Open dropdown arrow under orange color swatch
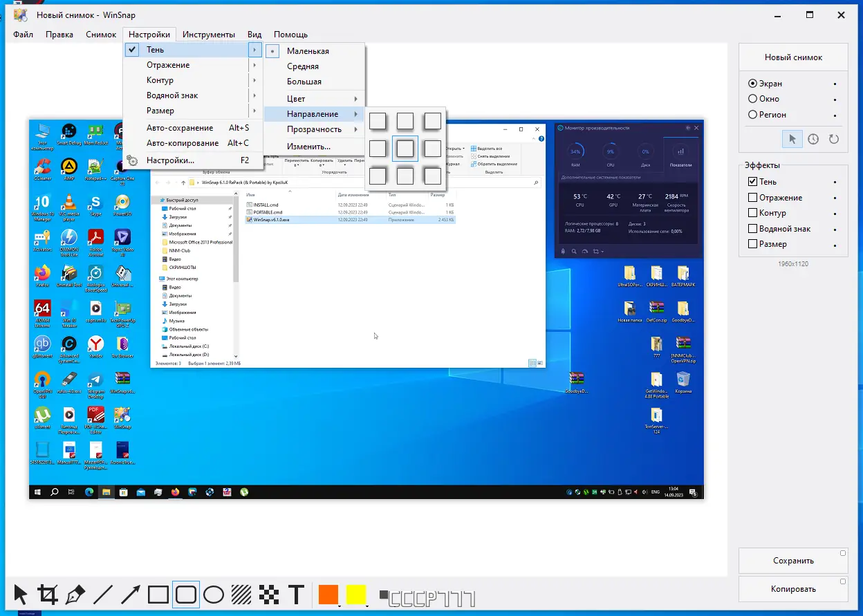 (x=340, y=606)
